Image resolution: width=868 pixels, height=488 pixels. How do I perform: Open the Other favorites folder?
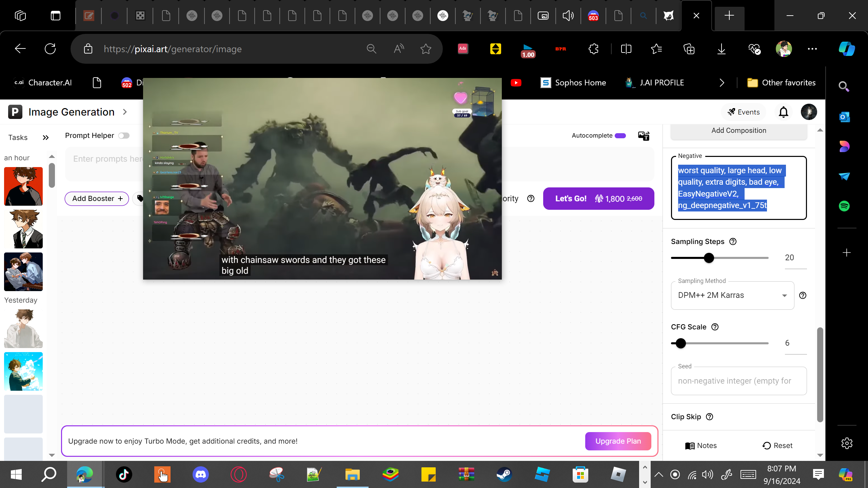[x=782, y=83]
